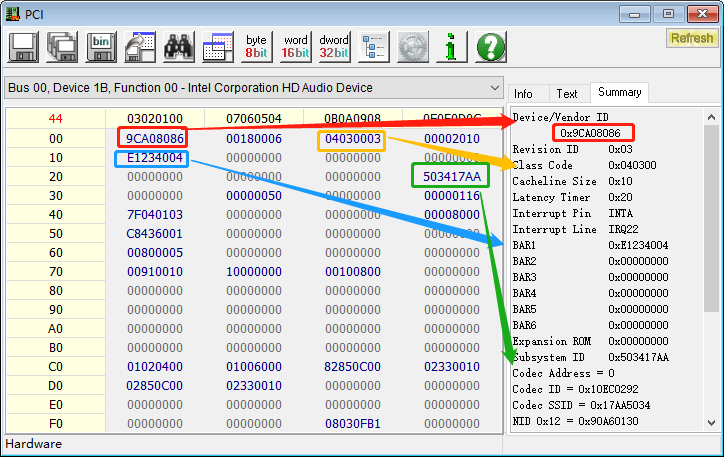Screen dimensions: 724x457
Task: Select register value C8436001
Action: [x=155, y=234]
